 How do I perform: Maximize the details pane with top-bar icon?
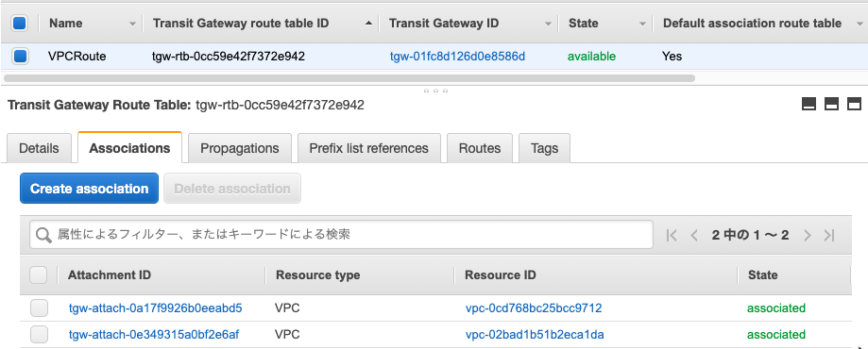point(854,104)
